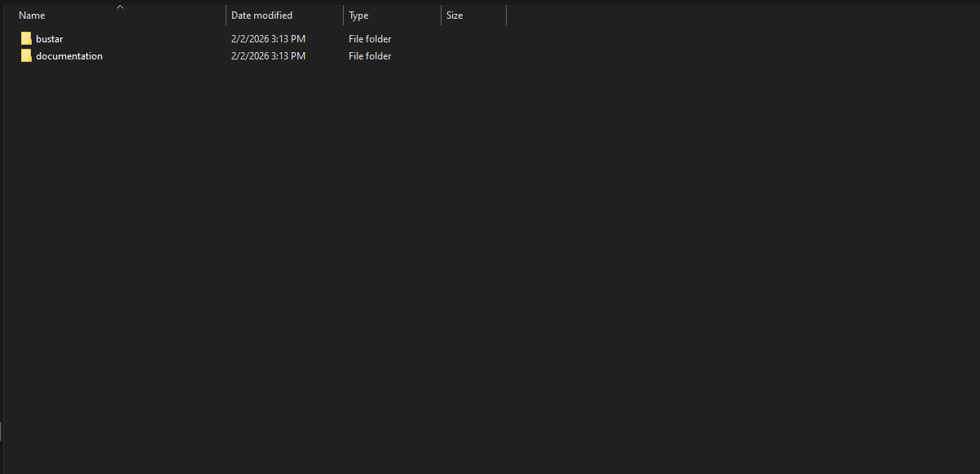The height and width of the screenshot is (474, 980).
Task: Click blank header area right of Size
Action: 733,15
